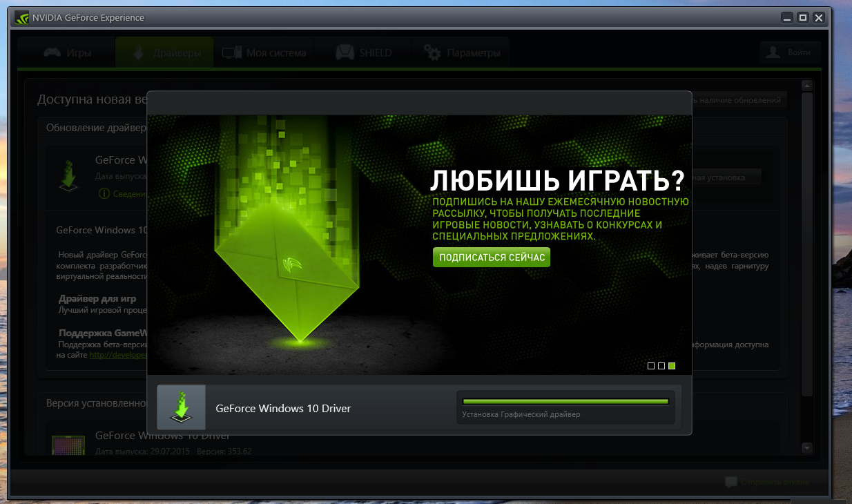Click the gears icon on Параметры tab

[432, 52]
